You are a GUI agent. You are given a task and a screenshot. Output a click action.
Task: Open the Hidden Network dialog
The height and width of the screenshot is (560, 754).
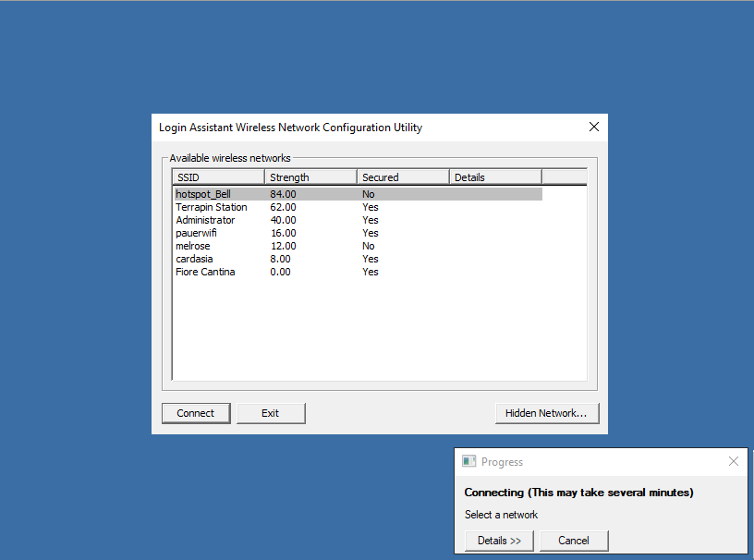click(547, 413)
